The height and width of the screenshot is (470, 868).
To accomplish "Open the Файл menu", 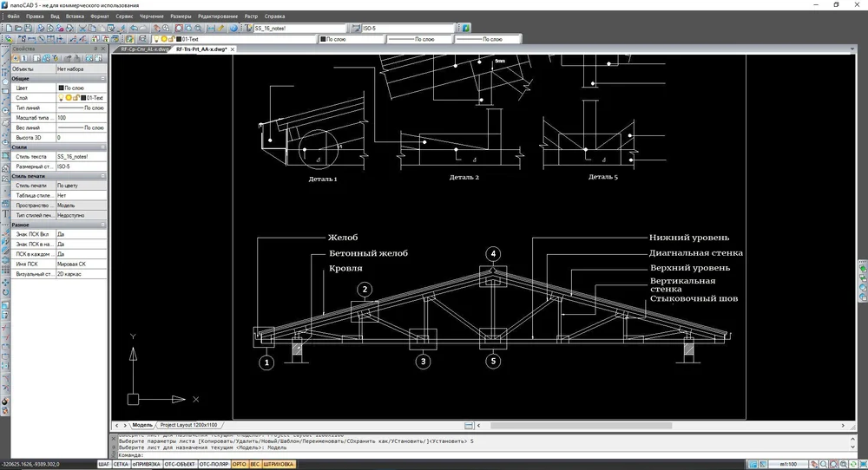I will 13,16.
